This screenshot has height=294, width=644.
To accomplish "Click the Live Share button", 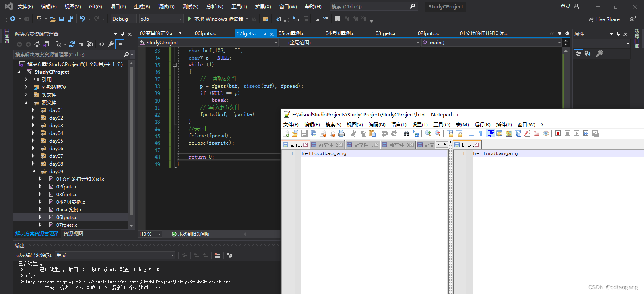I will pos(604,19).
